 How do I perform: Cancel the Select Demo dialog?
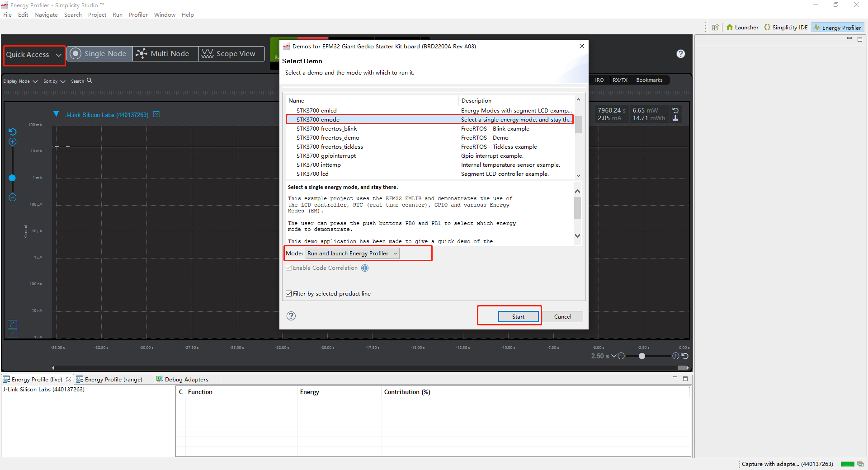[563, 317]
